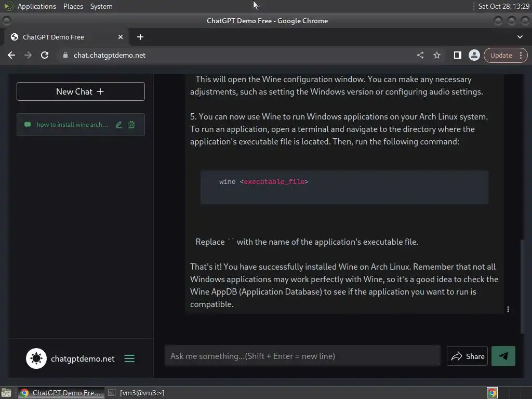Viewport: 532px width, 399px height.
Task: Open the Applications menu
Action: tap(37, 6)
